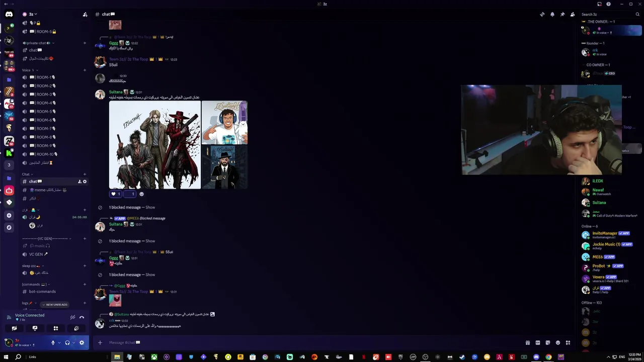The width and height of the screenshot is (644, 362).
Task: Collapse the Chat category
Action: tap(27, 174)
